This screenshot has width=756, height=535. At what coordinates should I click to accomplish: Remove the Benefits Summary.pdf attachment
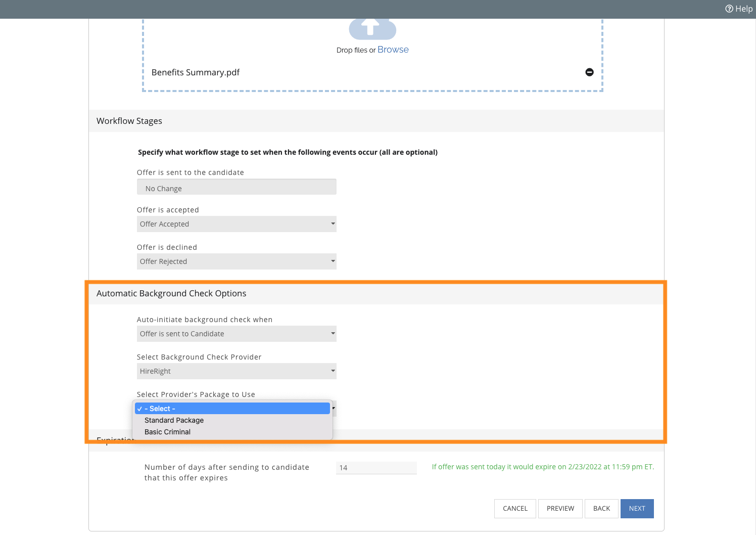pyautogui.click(x=589, y=72)
